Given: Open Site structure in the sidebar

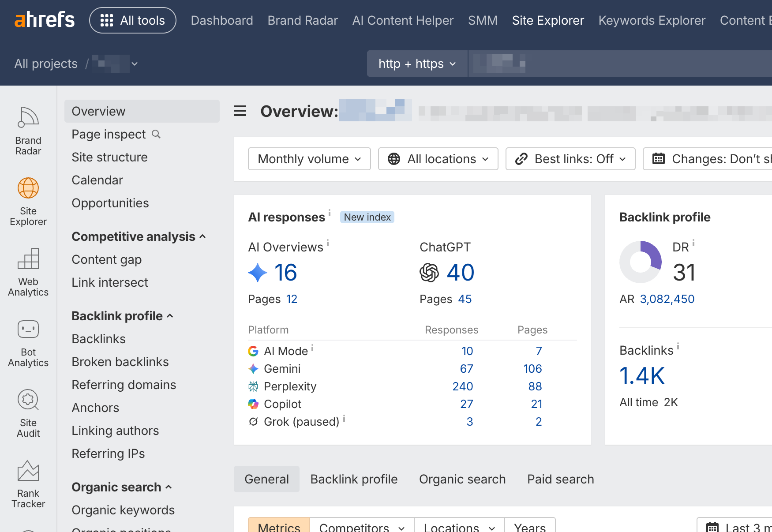Looking at the screenshot, I should pyautogui.click(x=109, y=157).
